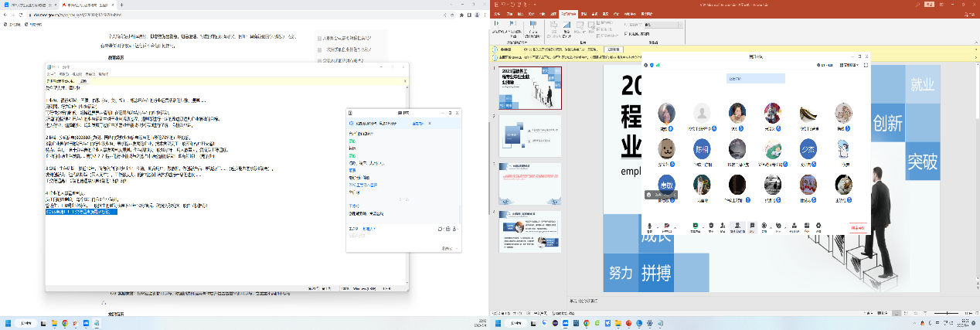Open the 文件 menu in Notepad
The image size is (980, 330).
pos(51,73)
